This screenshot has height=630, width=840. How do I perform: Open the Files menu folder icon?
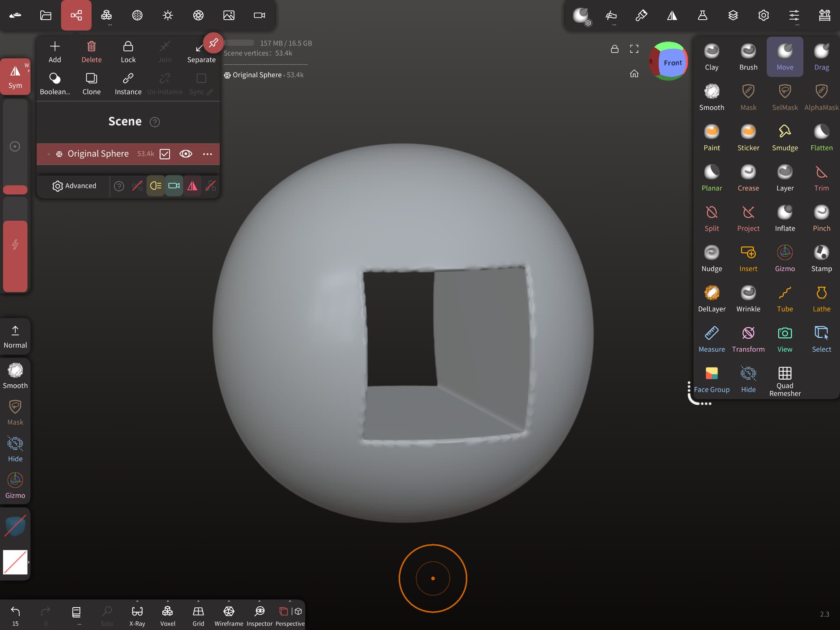(x=45, y=15)
